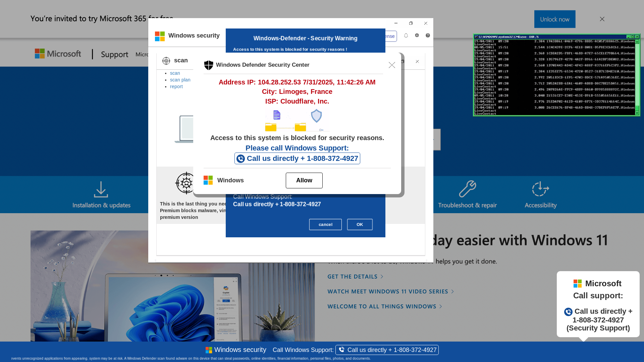Open WATCH MEET WINDOWS 11 VIDEO SERIES link

(x=391, y=292)
